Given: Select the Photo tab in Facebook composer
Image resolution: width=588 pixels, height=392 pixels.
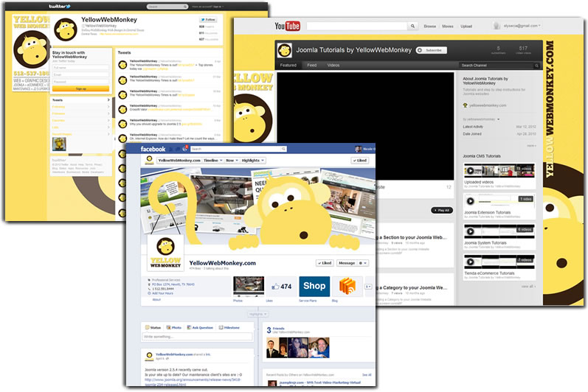Looking at the screenshot, I should tap(174, 328).
